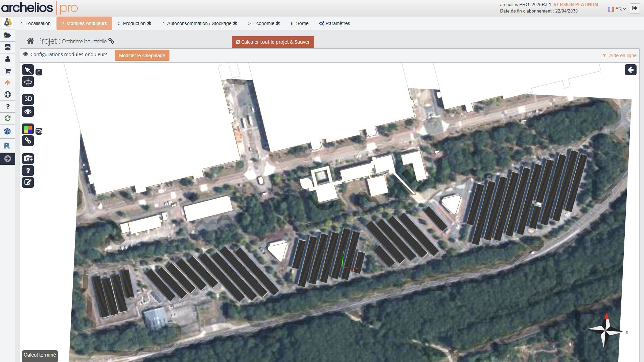
Task: Open the edit notes tool
Action: pyautogui.click(x=28, y=182)
